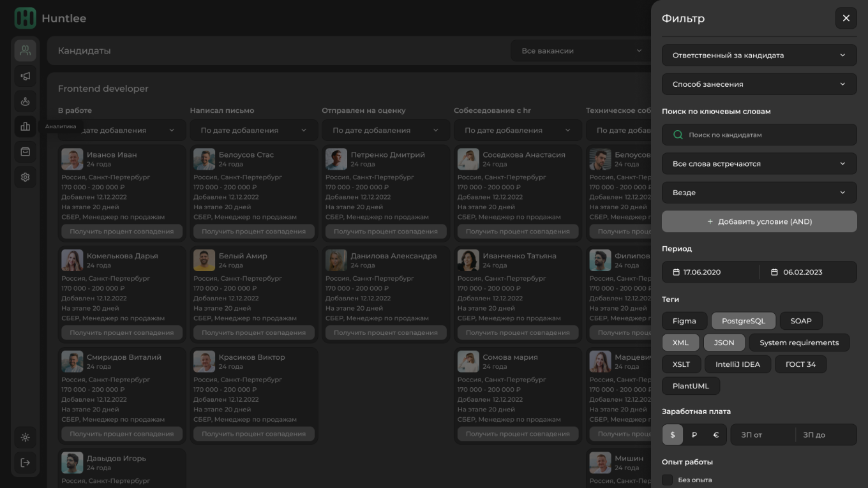The width and height of the screenshot is (868, 488).
Task: Click the period start date 17.06.2020
Action: [x=701, y=272]
